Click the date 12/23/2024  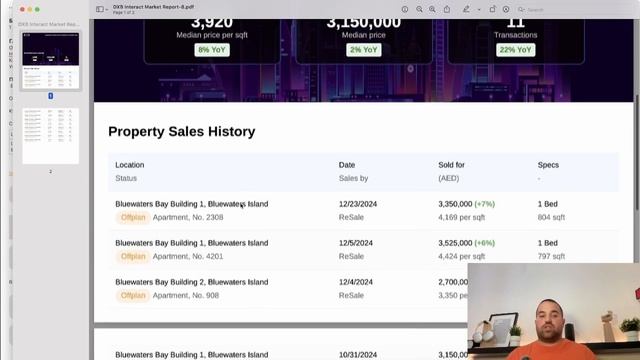358,204
